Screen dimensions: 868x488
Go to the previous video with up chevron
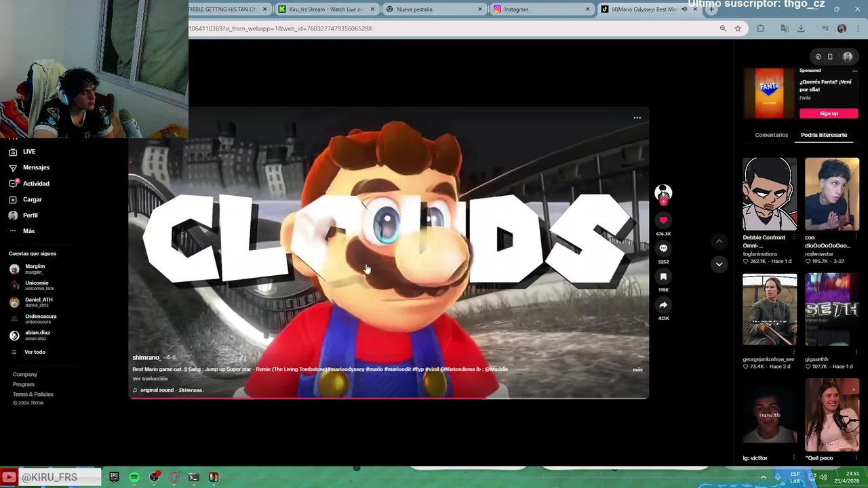[719, 241]
